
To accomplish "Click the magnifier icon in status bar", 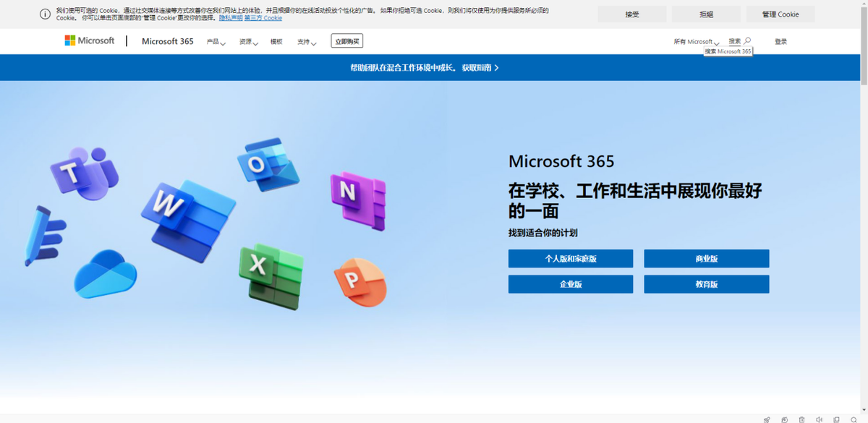I will 854,419.
